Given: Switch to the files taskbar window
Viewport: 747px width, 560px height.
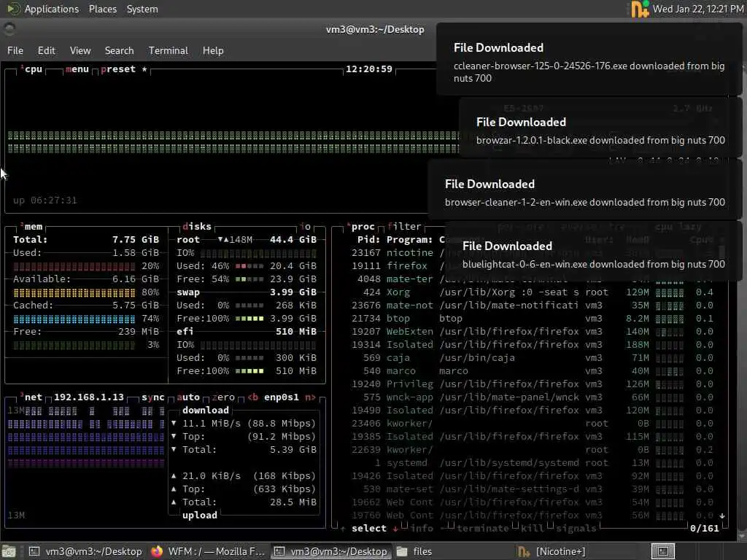Looking at the screenshot, I should pyautogui.click(x=454, y=551).
